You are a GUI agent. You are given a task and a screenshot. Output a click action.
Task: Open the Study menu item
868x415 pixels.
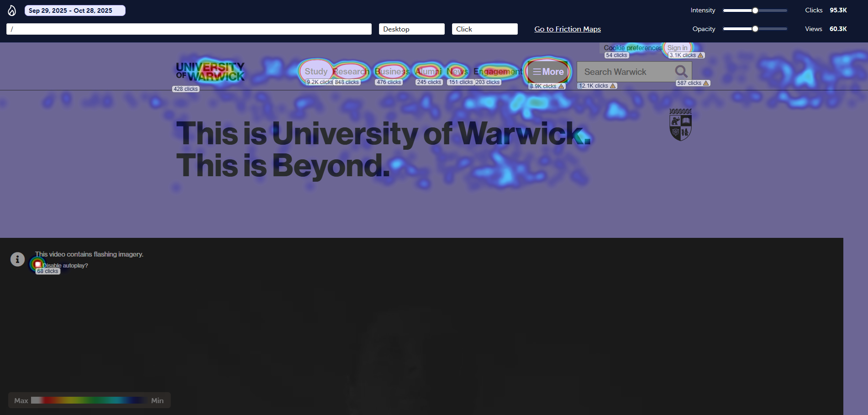click(316, 72)
